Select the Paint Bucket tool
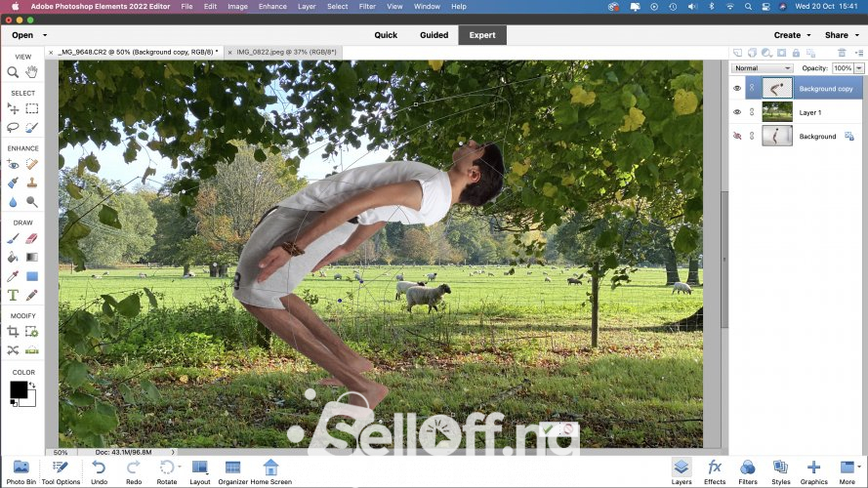 13,258
